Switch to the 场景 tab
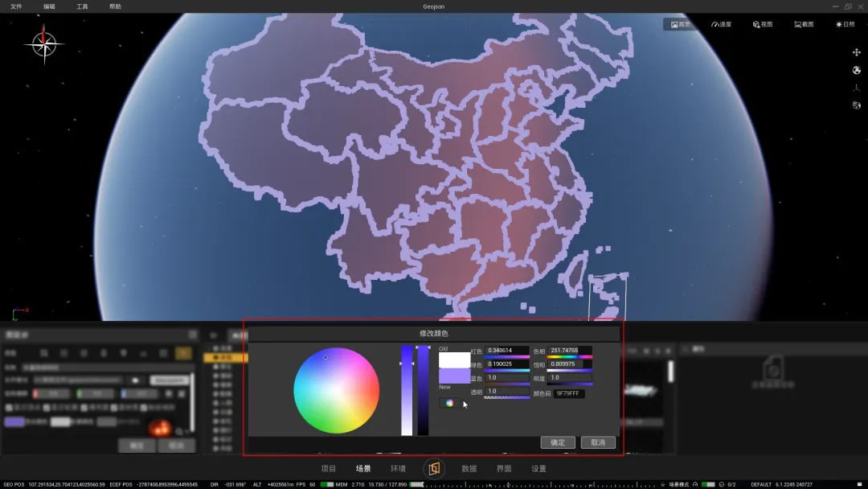The height and width of the screenshot is (489, 868). tap(363, 469)
